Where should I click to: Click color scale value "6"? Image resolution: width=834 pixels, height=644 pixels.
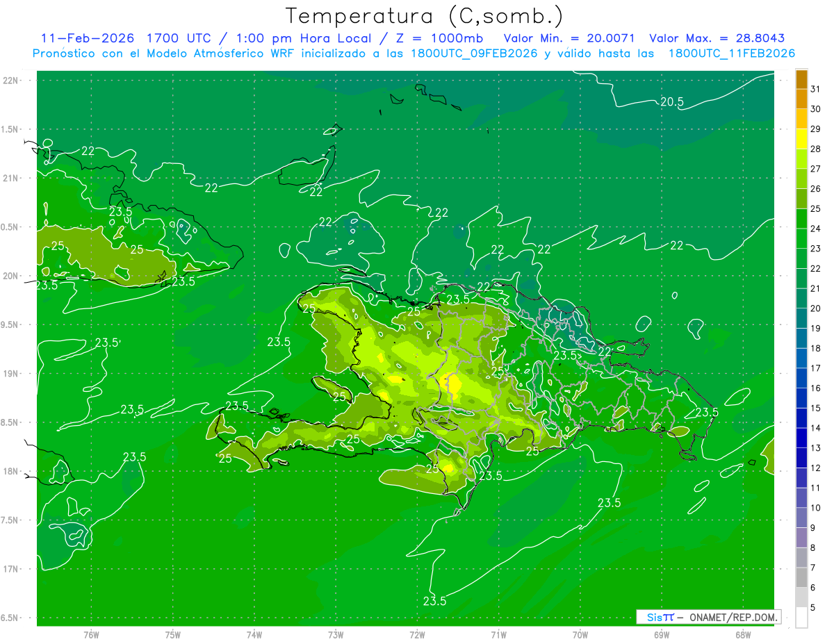[812, 588]
